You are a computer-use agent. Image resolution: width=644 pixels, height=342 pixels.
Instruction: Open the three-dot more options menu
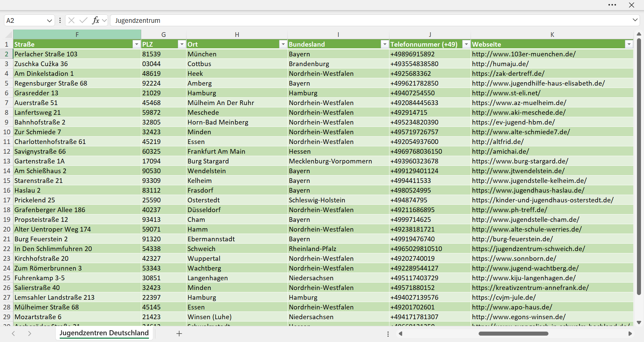612,5
